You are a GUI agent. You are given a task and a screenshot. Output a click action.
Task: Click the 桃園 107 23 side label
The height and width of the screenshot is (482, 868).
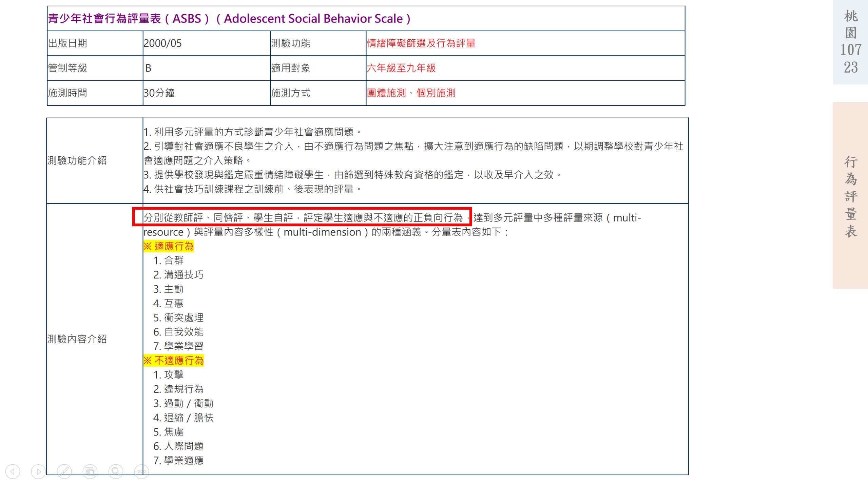click(x=850, y=42)
